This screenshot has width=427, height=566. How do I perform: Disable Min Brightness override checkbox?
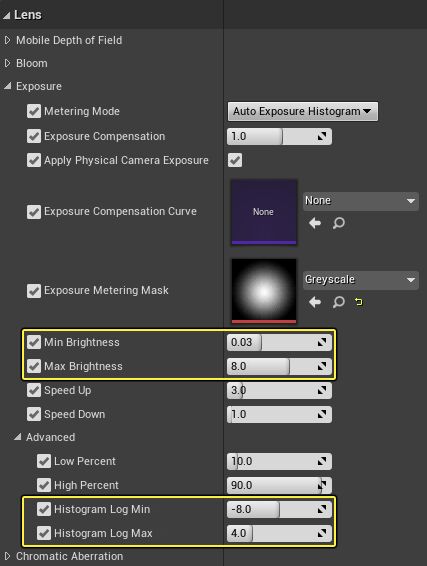pos(34,342)
